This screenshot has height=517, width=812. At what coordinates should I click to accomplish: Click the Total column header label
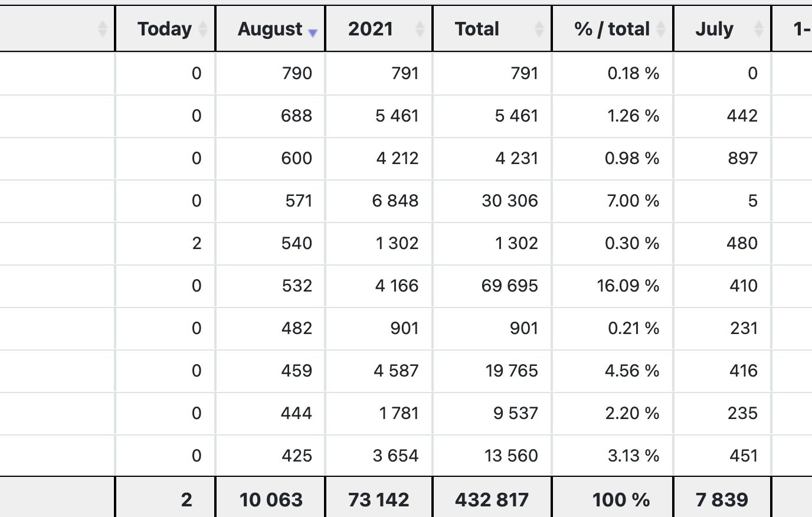click(477, 29)
